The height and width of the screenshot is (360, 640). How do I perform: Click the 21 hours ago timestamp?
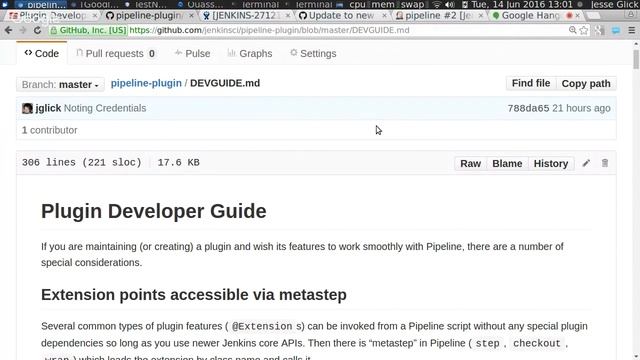581,108
